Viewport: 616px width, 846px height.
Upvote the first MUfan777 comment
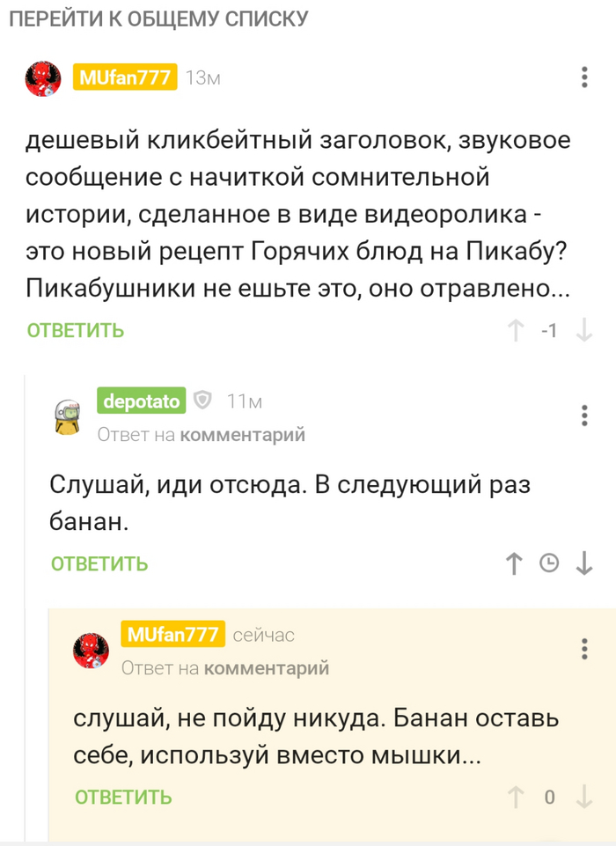tap(516, 331)
